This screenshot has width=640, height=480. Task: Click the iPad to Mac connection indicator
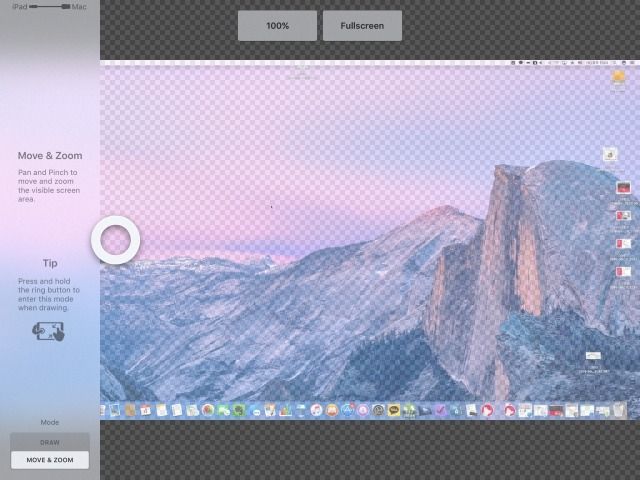(49, 7)
